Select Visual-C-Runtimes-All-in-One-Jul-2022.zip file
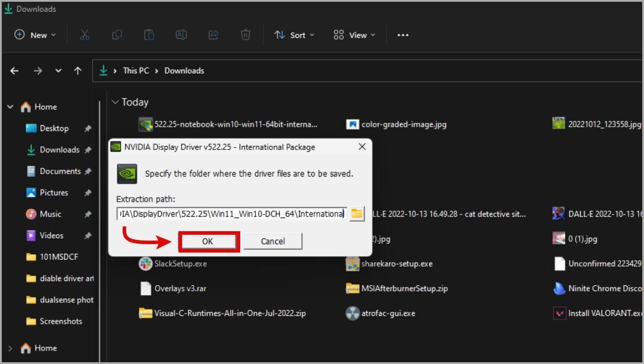 tap(222, 313)
